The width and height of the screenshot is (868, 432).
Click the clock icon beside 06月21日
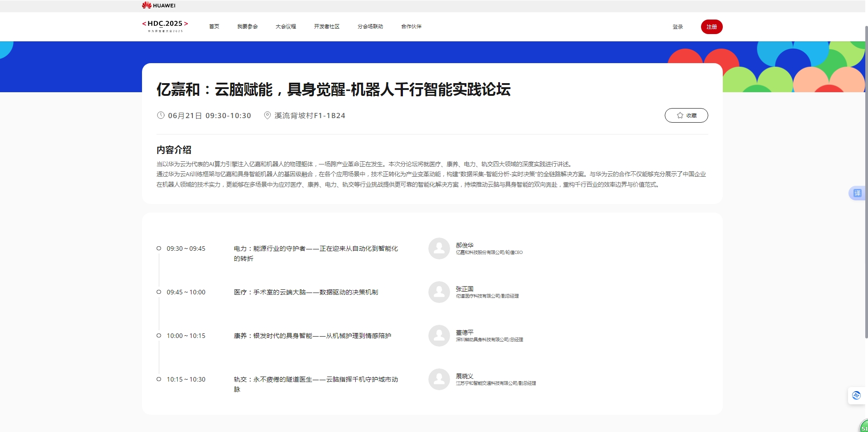click(161, 115)
